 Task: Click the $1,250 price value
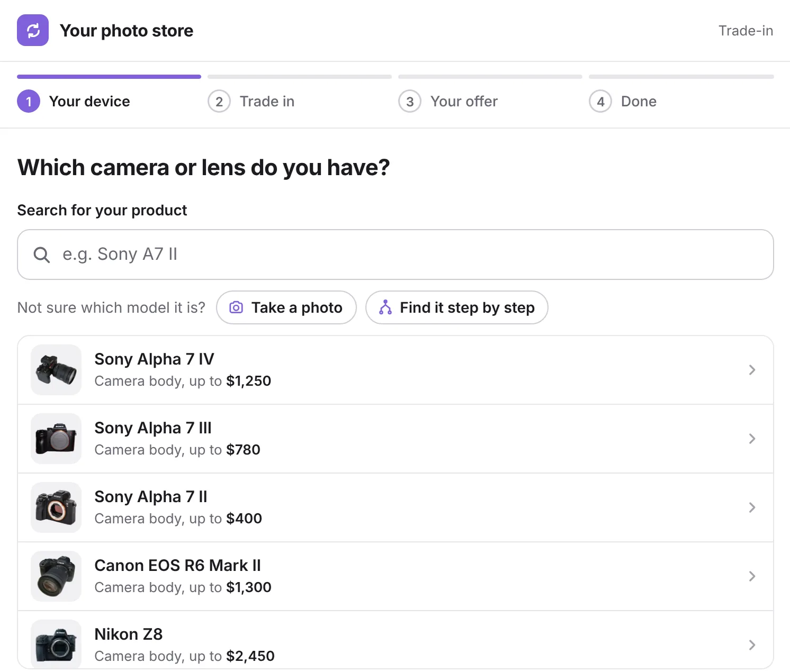point(249,381)
